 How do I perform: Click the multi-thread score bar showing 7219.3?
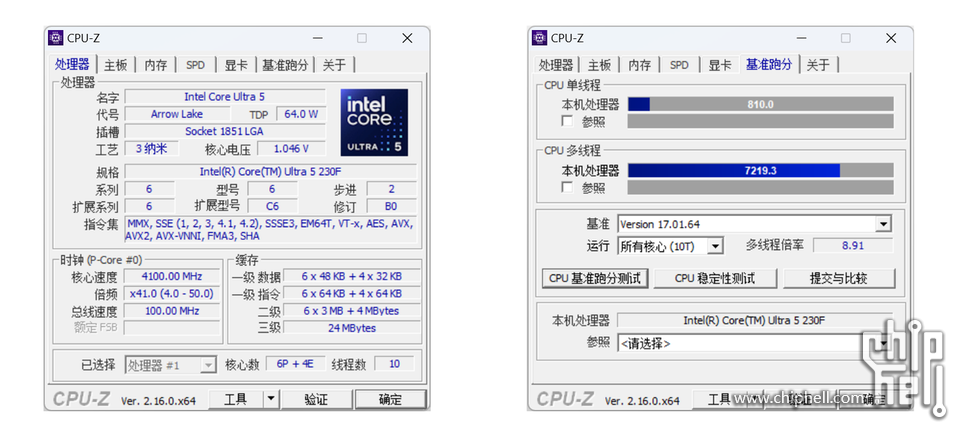(x=760, y=170)
